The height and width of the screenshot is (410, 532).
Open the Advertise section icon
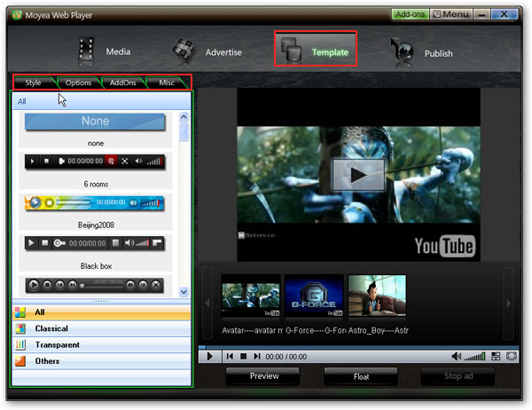tap(184, 51)
